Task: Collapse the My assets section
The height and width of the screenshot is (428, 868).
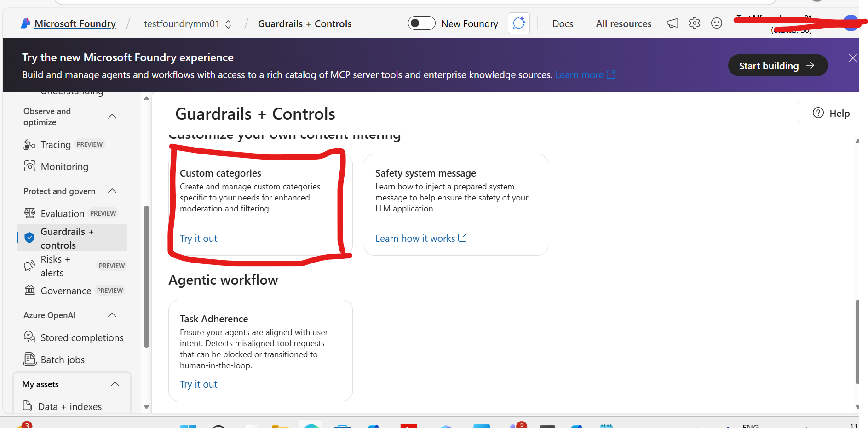Action: pyautogui.click(x=115, y=384)
